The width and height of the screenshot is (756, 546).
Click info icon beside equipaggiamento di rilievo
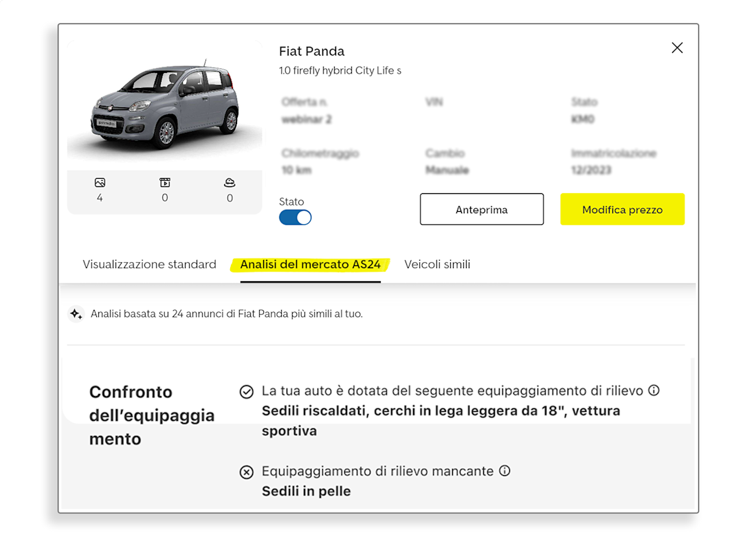[x=654, y=390]
